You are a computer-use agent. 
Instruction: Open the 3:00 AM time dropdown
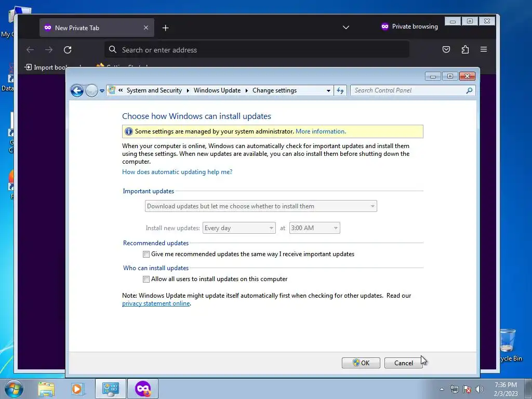(x=314, y=228)
